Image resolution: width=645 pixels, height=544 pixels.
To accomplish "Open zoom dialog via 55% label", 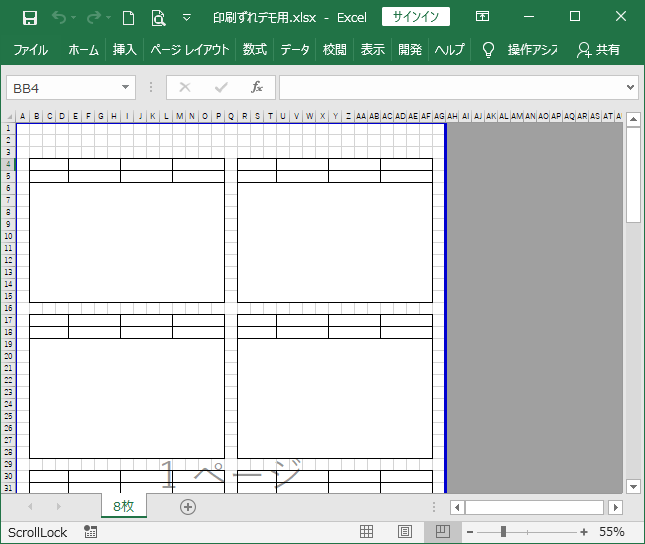I will coord(612,532).
